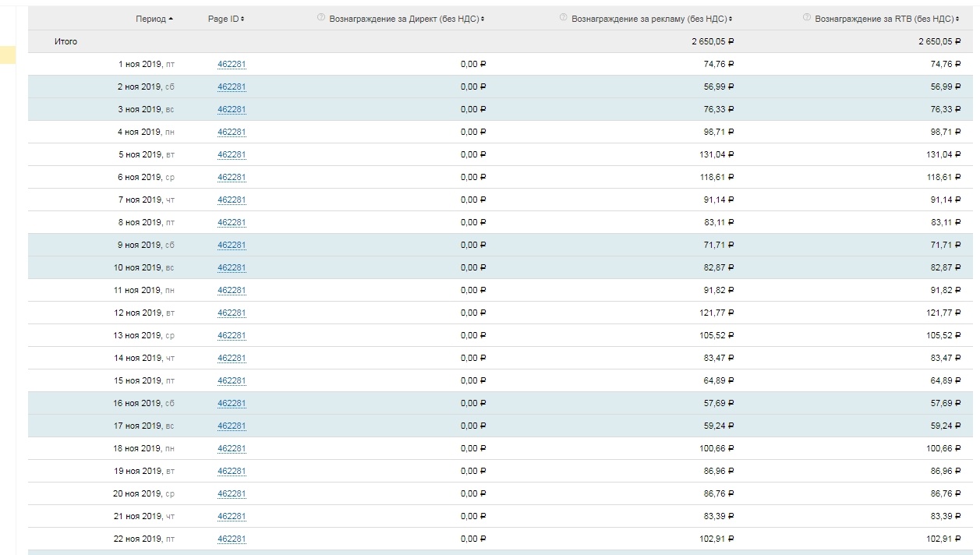The height and width of the screenshot is (555, 980).
Task: Click total 2 650,05 ₽ under реклама column
Action: (713, 41)
